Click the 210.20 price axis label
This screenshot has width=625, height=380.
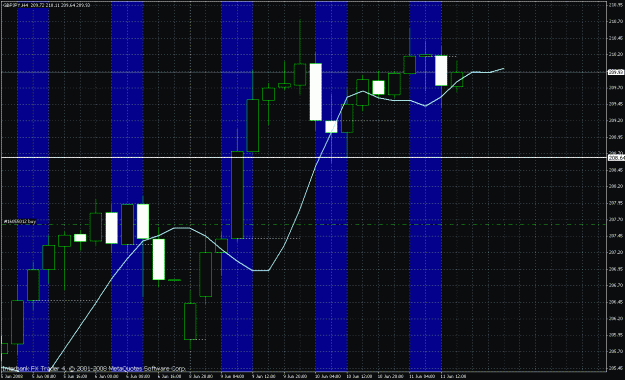tap(616, 54)
